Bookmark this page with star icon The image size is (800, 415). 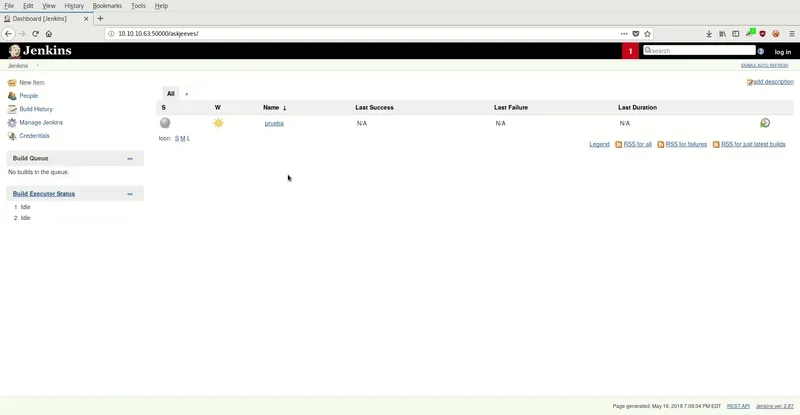[x=647, y=33]
